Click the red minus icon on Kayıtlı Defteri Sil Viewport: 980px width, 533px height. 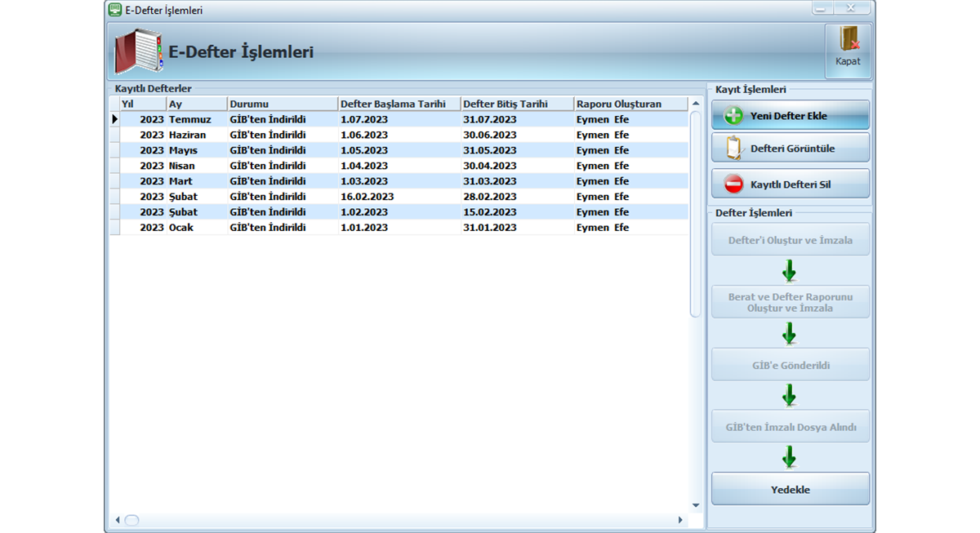(x=733, y=184)
